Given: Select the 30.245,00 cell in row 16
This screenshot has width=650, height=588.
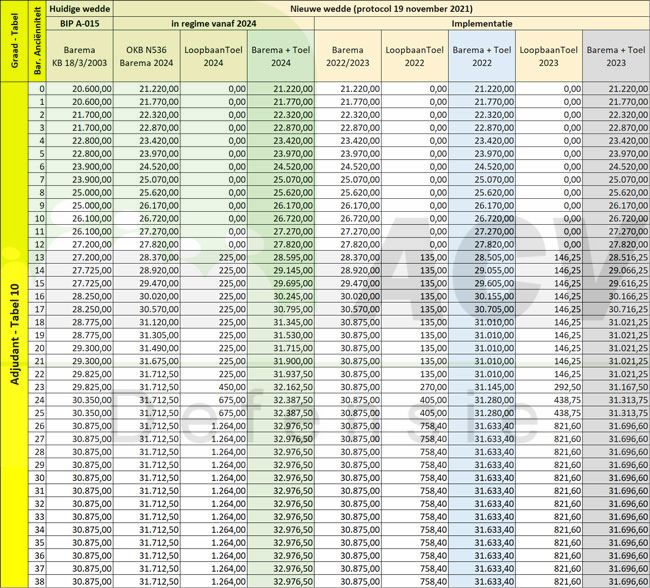Looking at the screenshot, I should 281,296.
